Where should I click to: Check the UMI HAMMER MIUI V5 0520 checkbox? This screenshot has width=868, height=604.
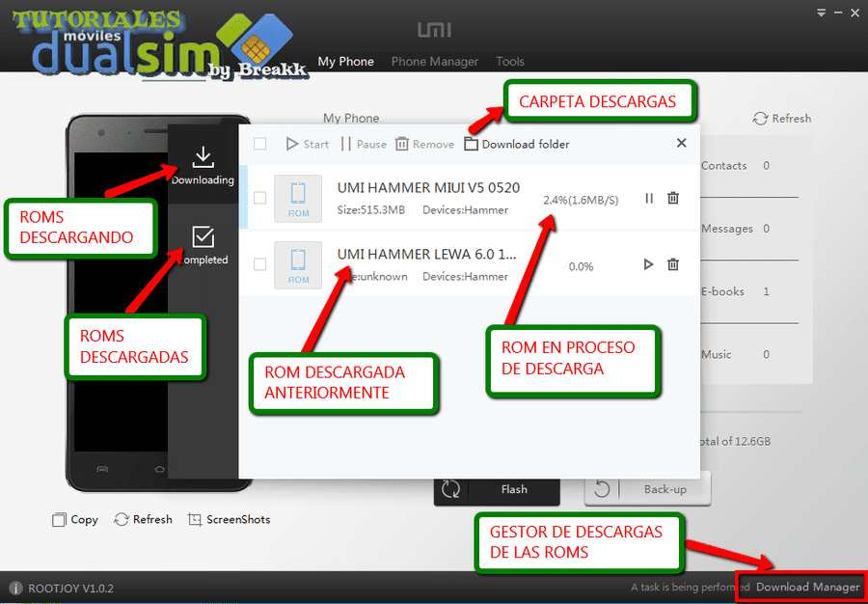[259, 198]
